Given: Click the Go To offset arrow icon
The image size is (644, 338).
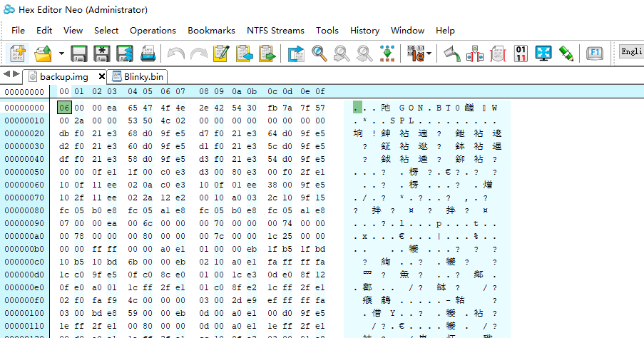Looking at the screenshot, I should 296,53.
